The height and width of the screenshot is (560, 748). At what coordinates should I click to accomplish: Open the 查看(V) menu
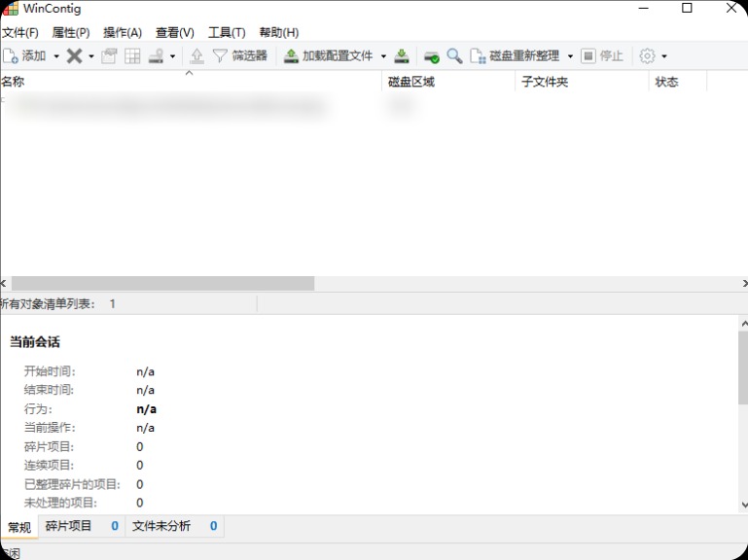point(174,32)
